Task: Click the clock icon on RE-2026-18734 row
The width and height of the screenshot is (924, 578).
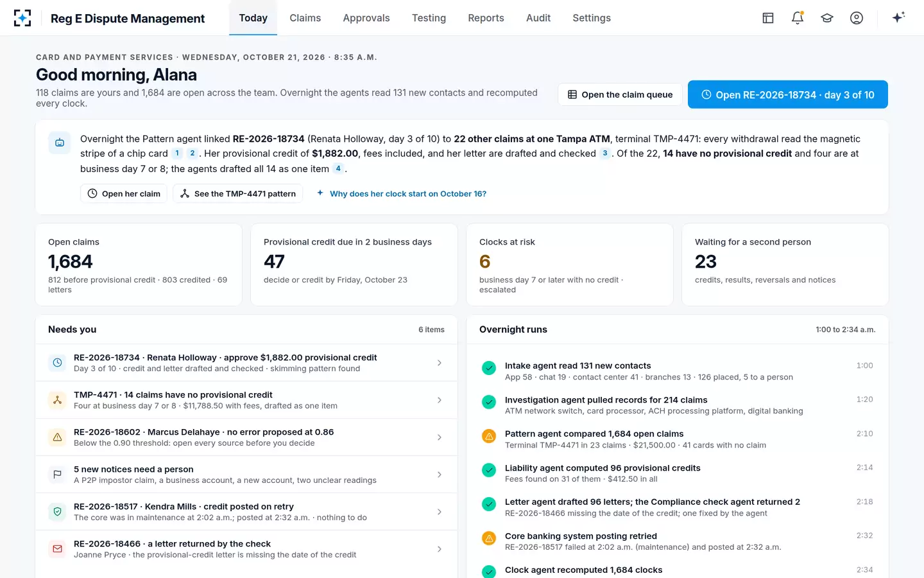Action: (57, 363)
